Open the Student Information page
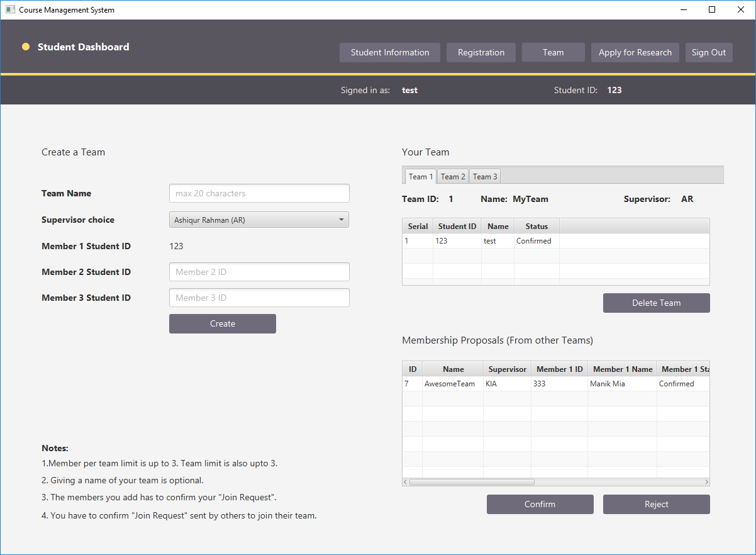This screenshot has width=756, height=555. (390, 53)
